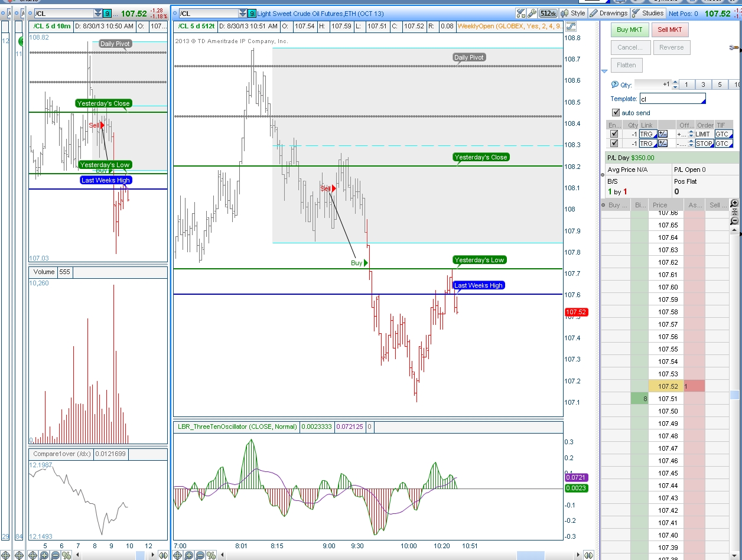Open the TRG link dropdown on the STOP row

point(647,144)
